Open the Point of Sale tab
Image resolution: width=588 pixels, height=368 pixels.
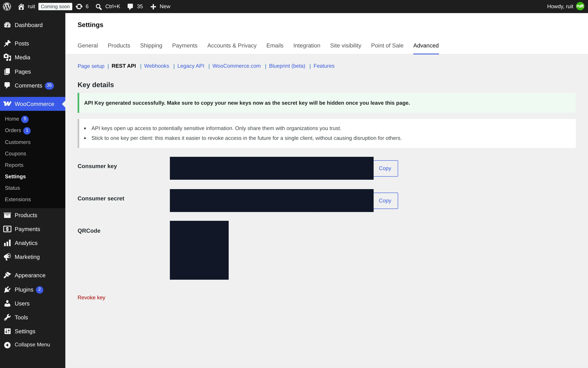387,46
